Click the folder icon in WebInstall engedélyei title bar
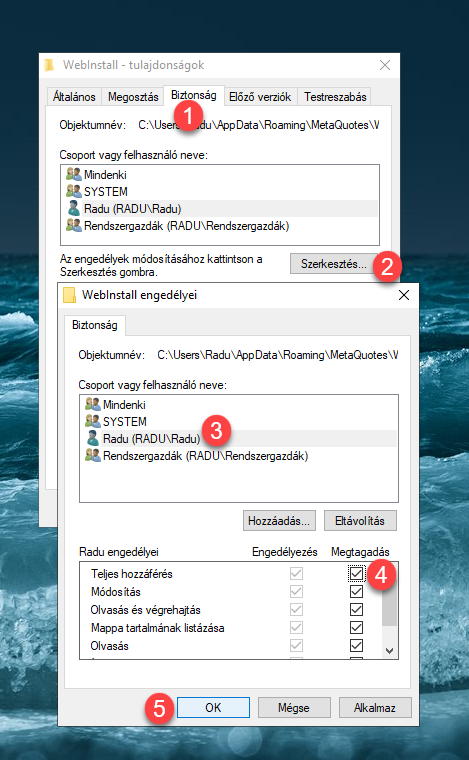469x760 pixels. click(x=70, y=295)
